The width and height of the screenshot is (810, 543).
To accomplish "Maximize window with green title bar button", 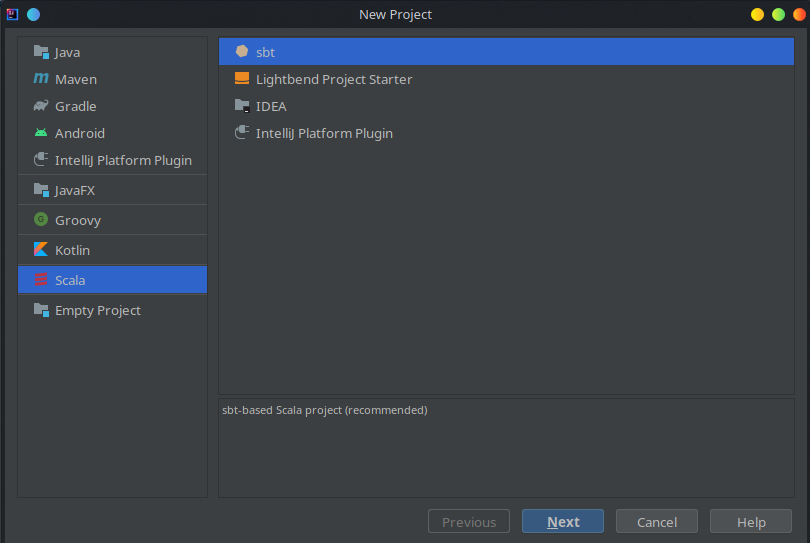I will (x=778, y=14).
